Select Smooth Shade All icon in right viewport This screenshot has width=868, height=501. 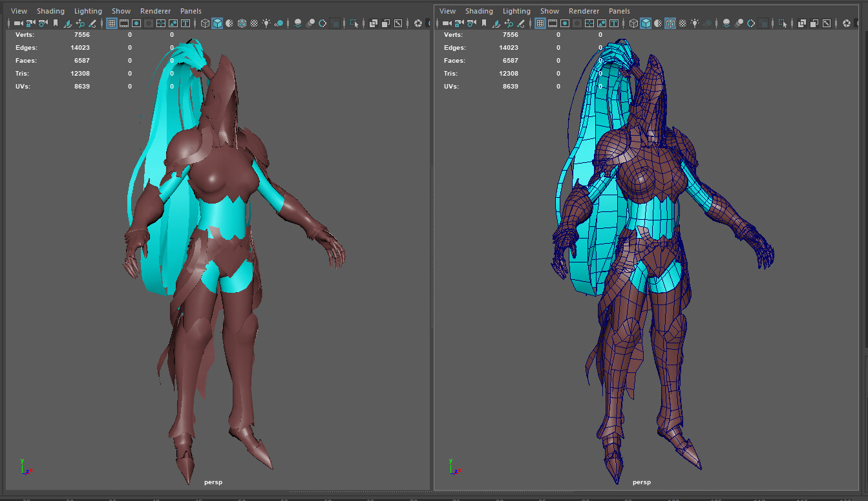[646, 23]
